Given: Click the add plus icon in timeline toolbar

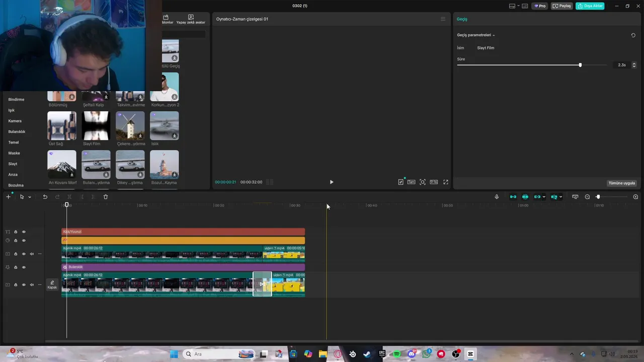Looking at the screenshot, I should tap(8, 197).
